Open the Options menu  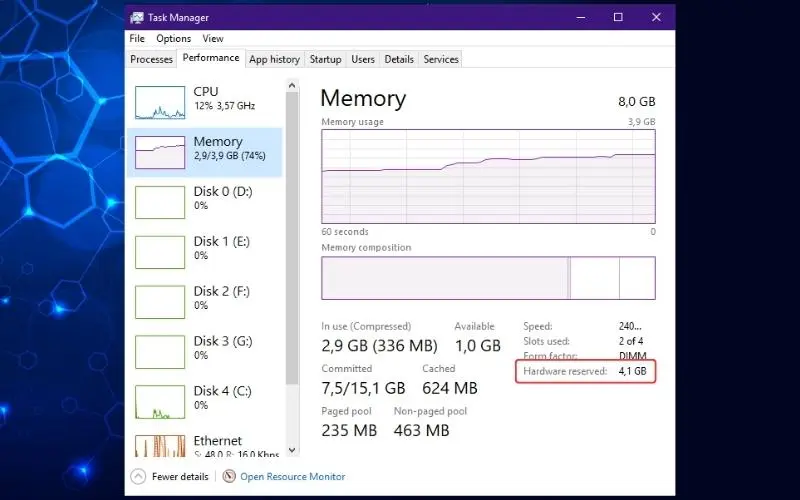[173, 38]
